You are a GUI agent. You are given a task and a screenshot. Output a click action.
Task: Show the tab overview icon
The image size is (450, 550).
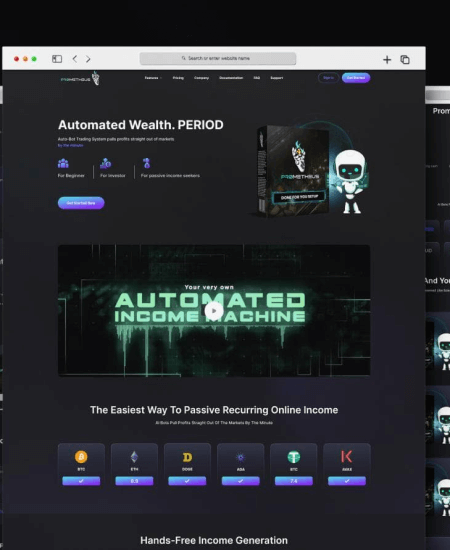(x=405, y=60)
